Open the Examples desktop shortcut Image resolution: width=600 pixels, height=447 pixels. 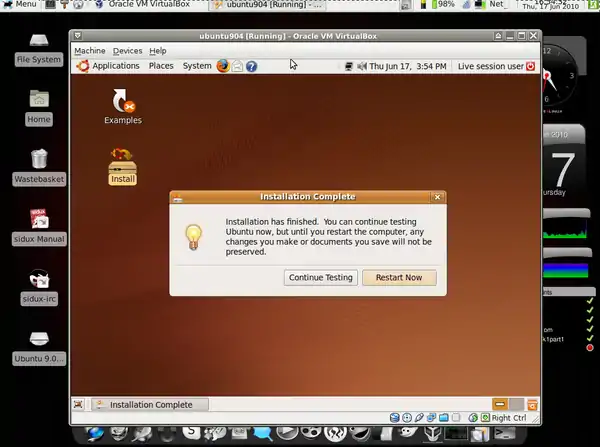[x=123, y=105]
